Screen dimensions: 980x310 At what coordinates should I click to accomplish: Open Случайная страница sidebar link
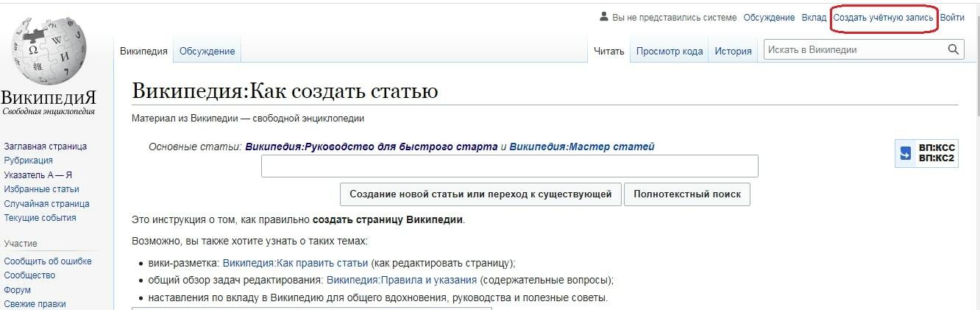pyautogui.click(x=46, y=204)
